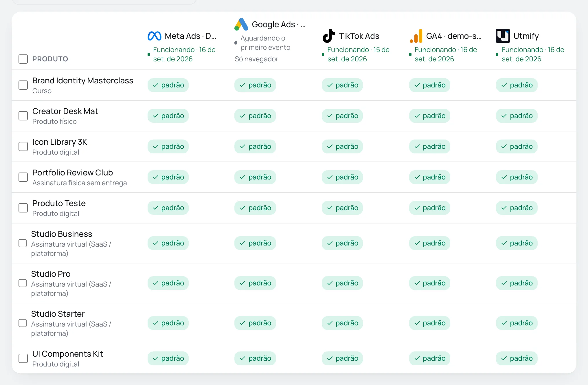
Task: Click the Creator Desk Mat product name
Action: coord(65,111)
